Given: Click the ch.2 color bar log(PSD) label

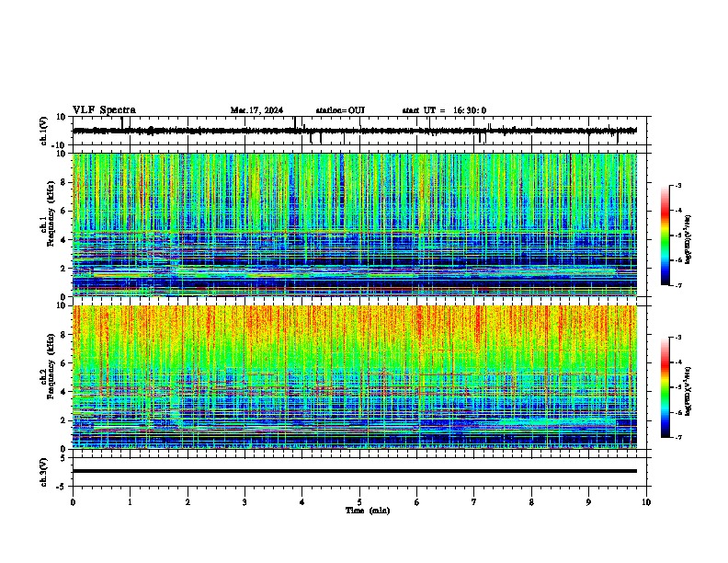Looking at the screenshot, I should click(x=688, y=391).
